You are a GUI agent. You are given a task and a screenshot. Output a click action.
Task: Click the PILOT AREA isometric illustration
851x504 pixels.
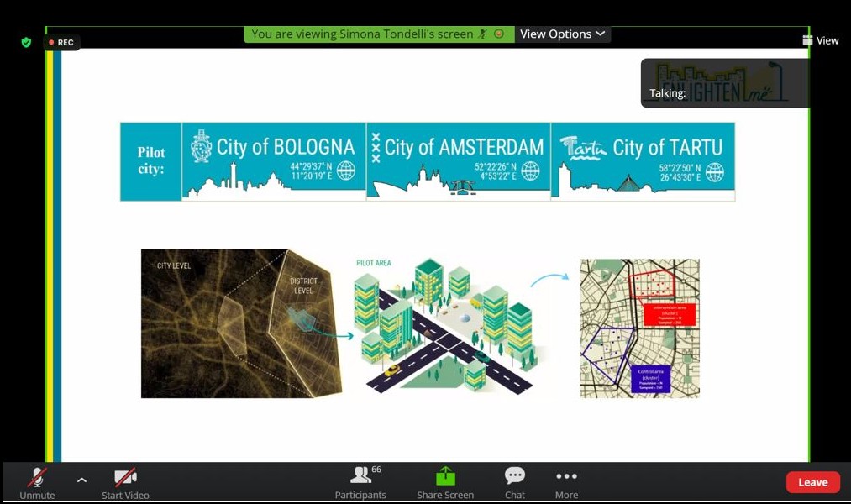pyautogui.click(x=450, y=326)
